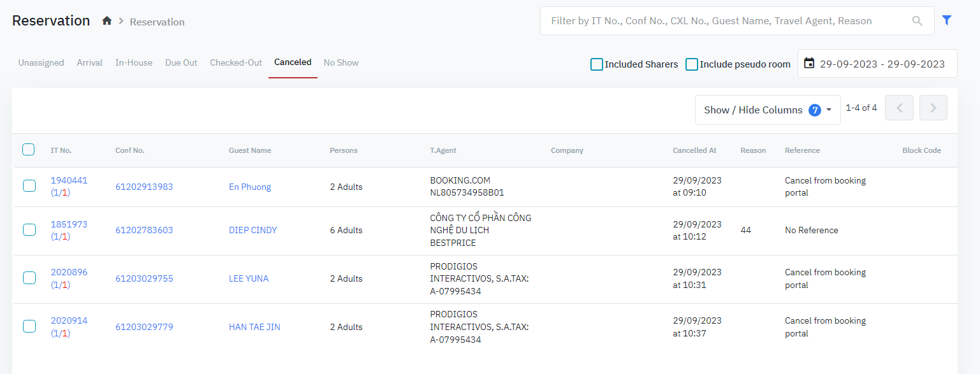980x374 pixels.
Task: Open the blue filter funnel icon
Action: click(947, 20)
